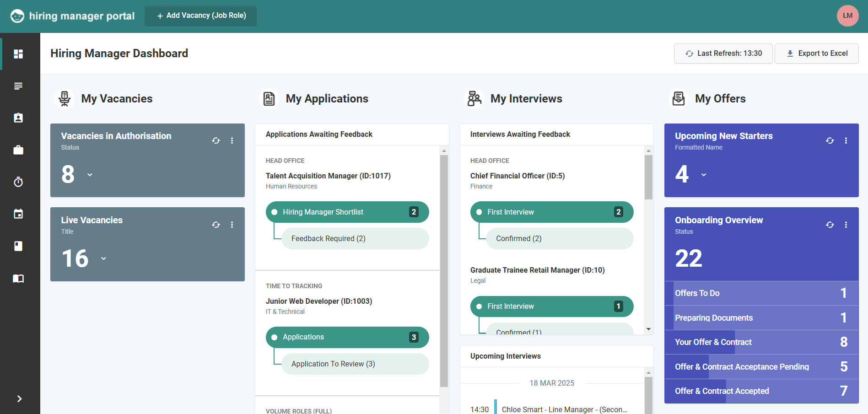Open the LM user avatar menu
The height and width of the screenshot is (414, 868).
(848, 16)
